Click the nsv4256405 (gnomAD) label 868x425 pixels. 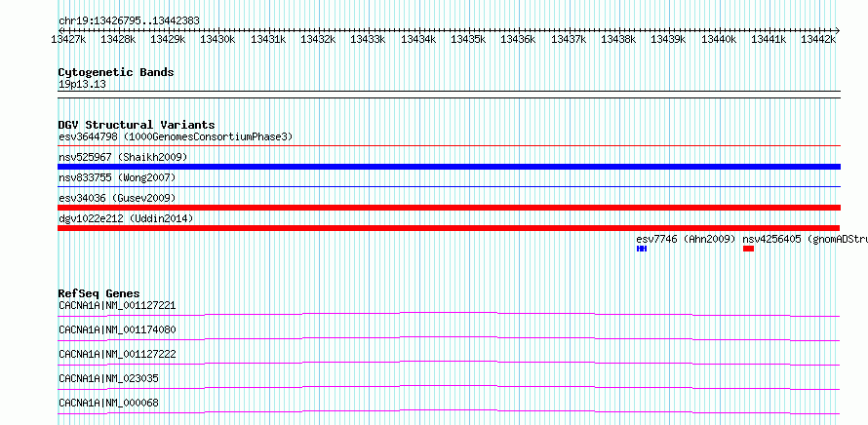point(805,239)
